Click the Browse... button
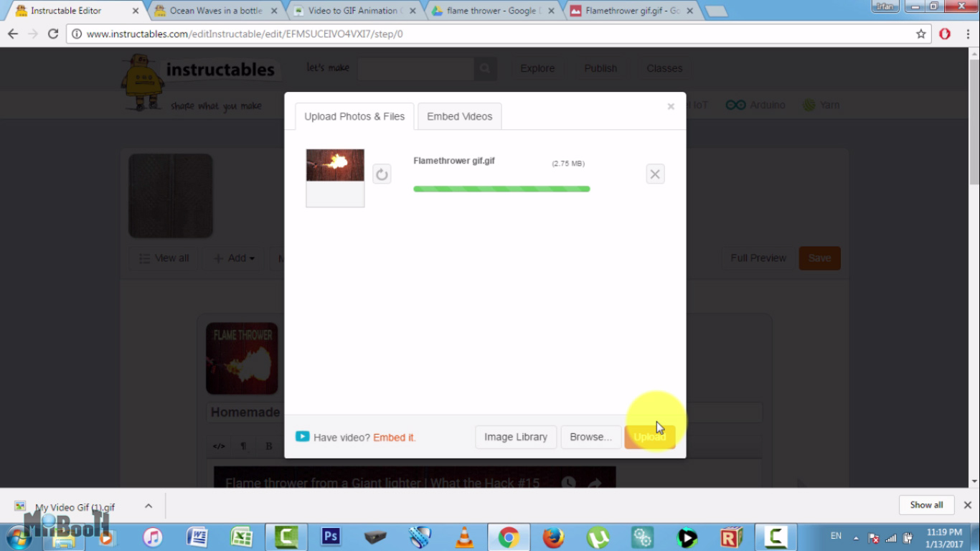980x551 pixels. pos(591,437)
